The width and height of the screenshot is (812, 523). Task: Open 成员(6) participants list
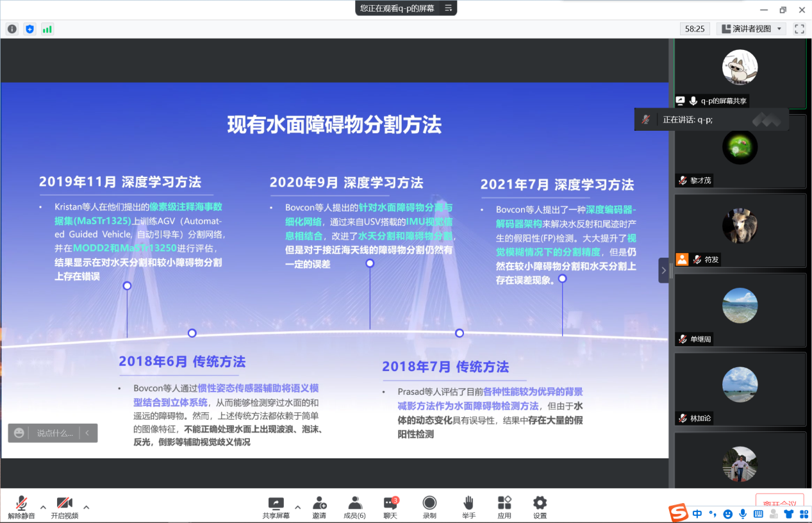(354, 507)
